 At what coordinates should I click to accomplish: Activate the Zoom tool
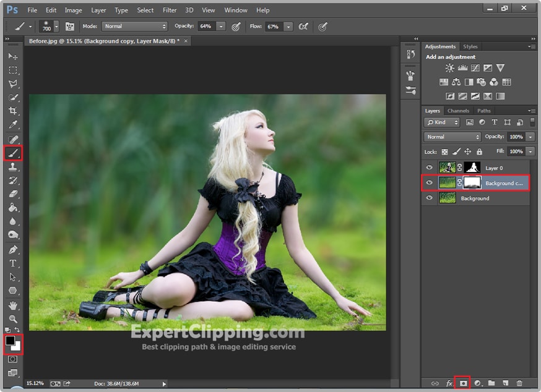[12, 318]
